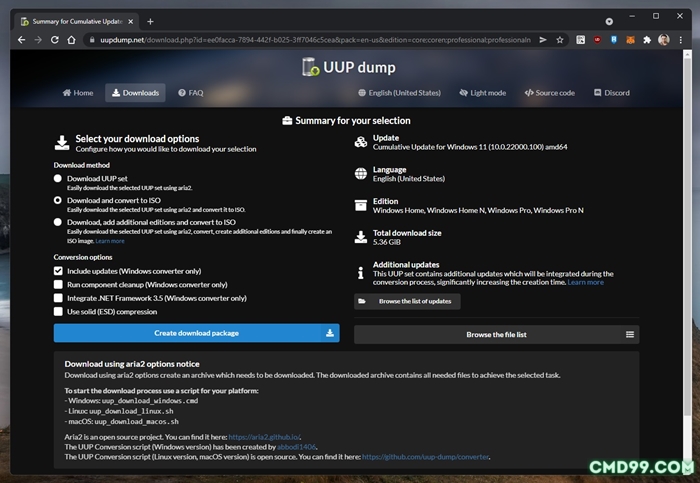The height and width of the screenshot is (483, 700).
Task: Click the download icon on Create download package
Action: 329,333
